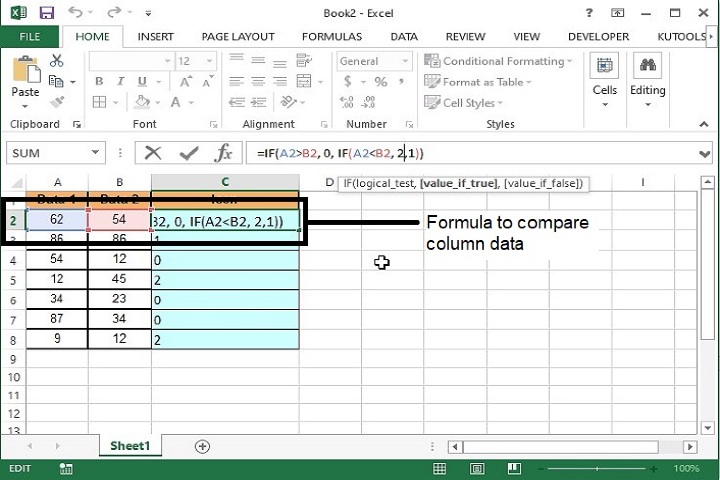The width and height of the screenshot is (720, 480).
Task: Click the Decrease Decimal icon
Action: coord(369,102)
